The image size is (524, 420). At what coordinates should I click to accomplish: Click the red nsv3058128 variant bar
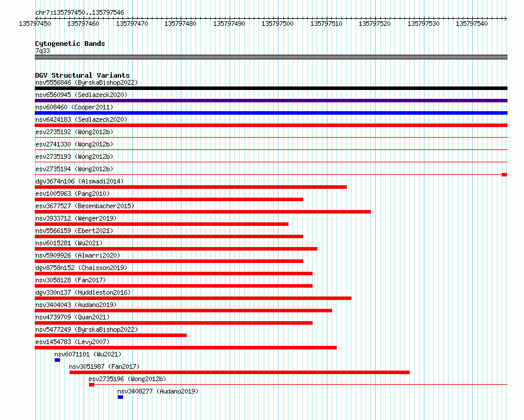(x=174, y=286)
